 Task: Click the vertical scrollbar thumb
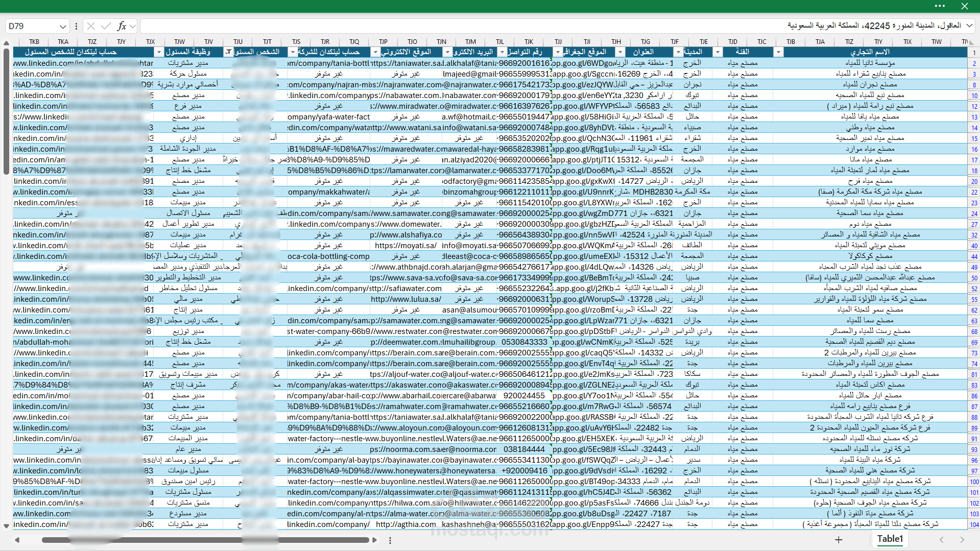pyautogui.click(x=6, y=111)
